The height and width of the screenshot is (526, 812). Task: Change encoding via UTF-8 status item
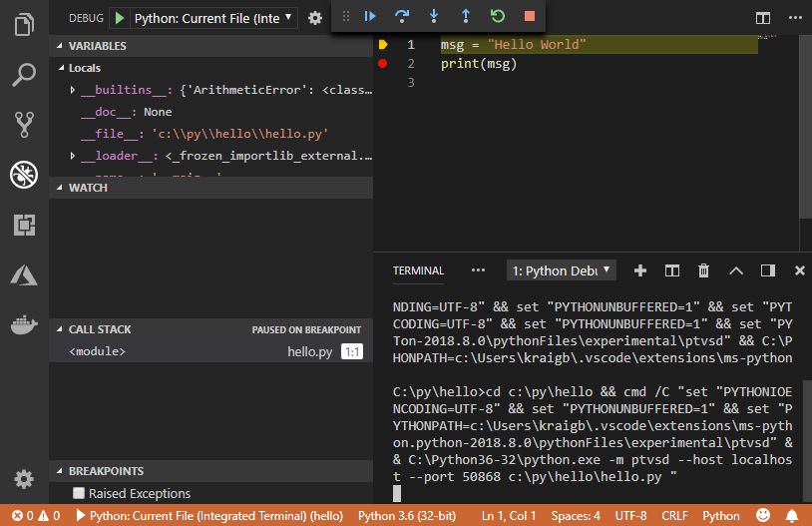coord(630,516)
